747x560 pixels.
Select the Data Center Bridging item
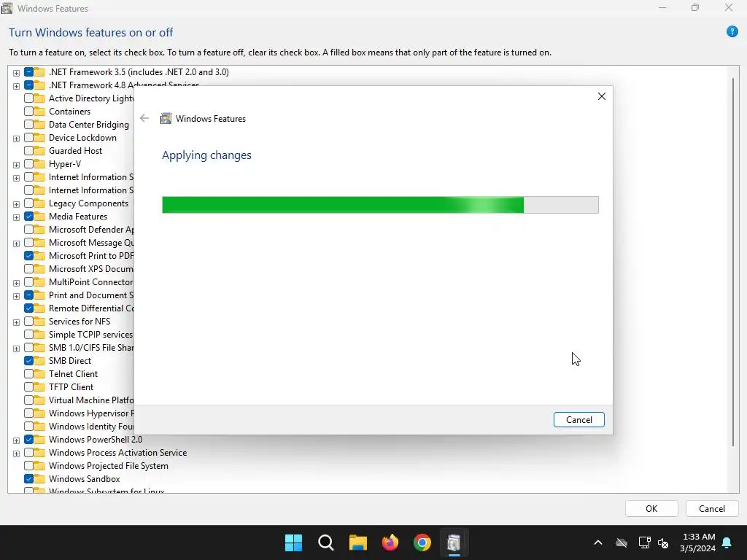pyautogui.click(x=88, y=124)
